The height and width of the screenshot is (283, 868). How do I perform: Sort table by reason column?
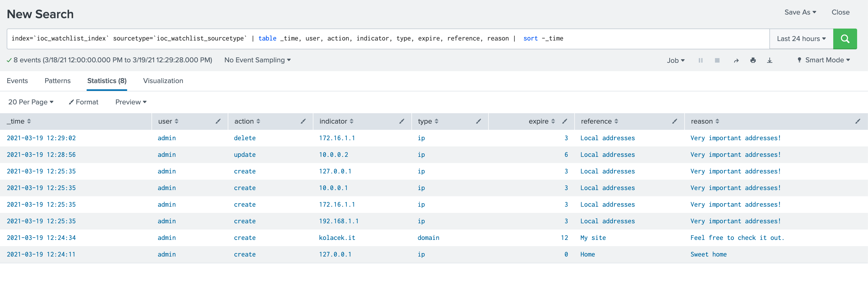(x=705, y=121)
